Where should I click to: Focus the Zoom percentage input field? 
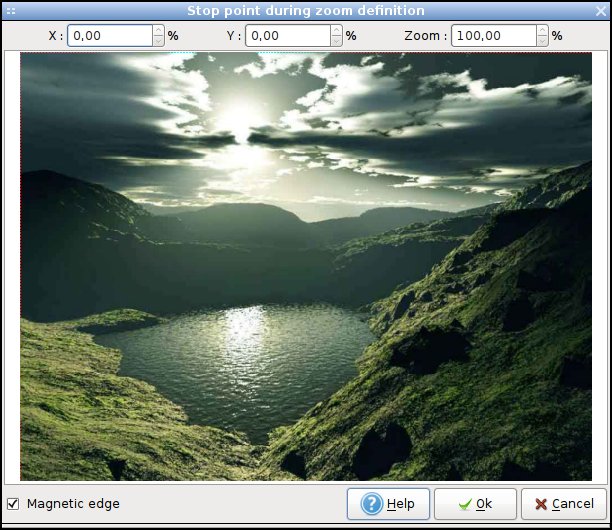pyautogui.click(x=494, y=36)
